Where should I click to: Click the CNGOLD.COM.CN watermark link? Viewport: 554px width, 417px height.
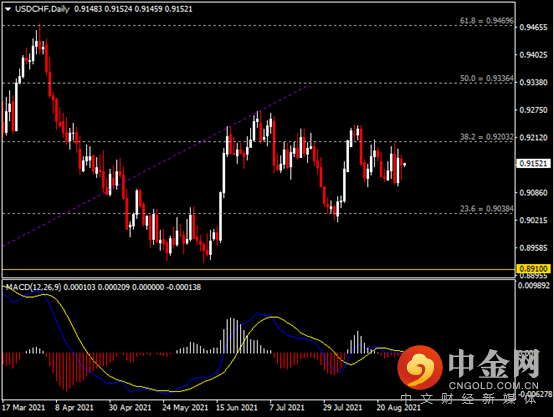[x=494, y=386]
